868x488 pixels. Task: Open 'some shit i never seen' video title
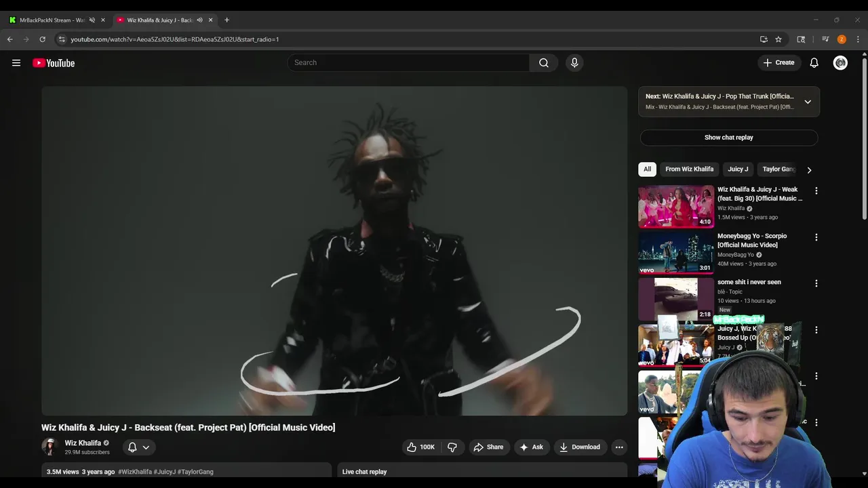click(x=749, y=282)
